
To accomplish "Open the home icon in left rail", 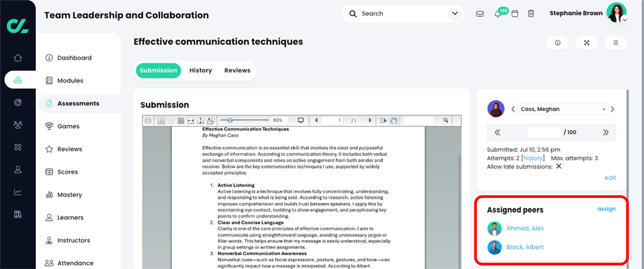I will tap(18, 58).
